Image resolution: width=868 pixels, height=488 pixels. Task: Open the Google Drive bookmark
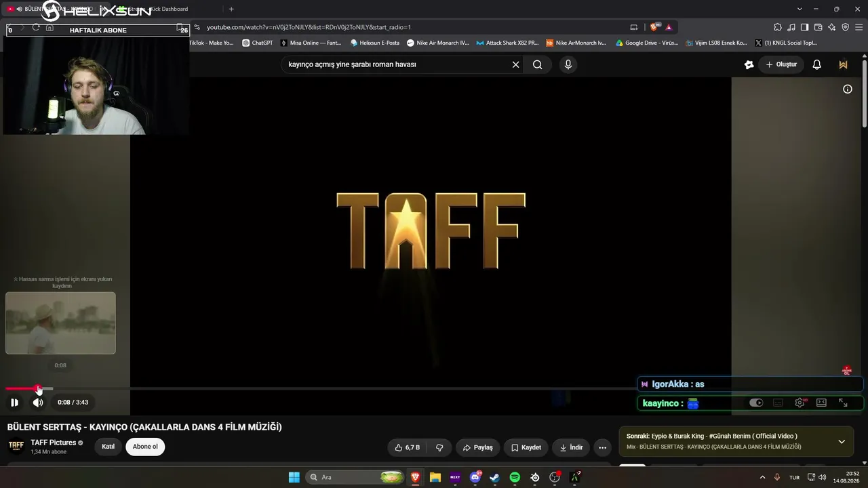[647, 43]
